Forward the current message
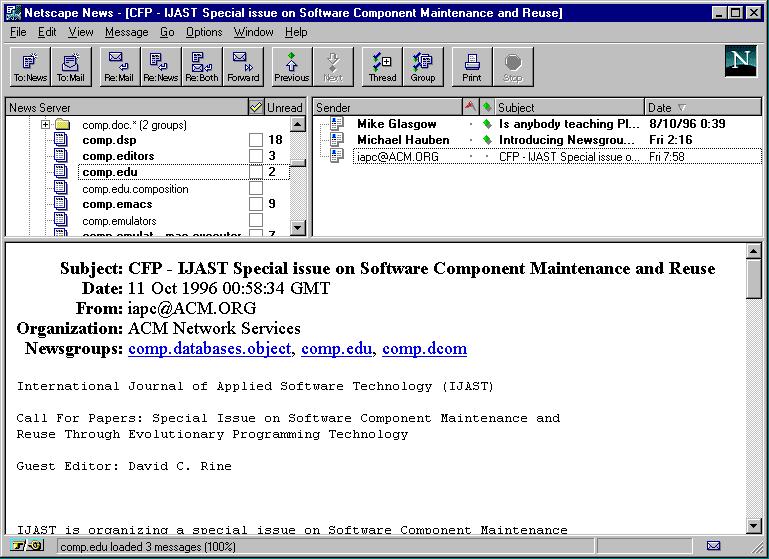The image size is (769, 559). point(243,67)
